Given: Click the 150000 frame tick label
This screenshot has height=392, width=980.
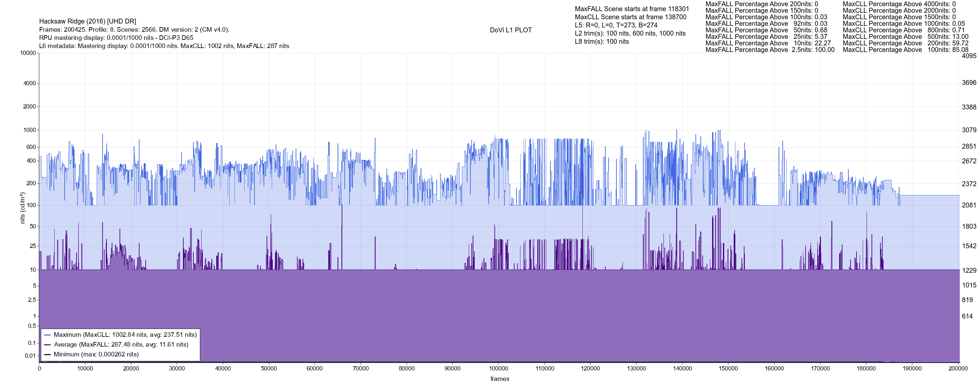Looking at the screenshot, I should point(728,368).
